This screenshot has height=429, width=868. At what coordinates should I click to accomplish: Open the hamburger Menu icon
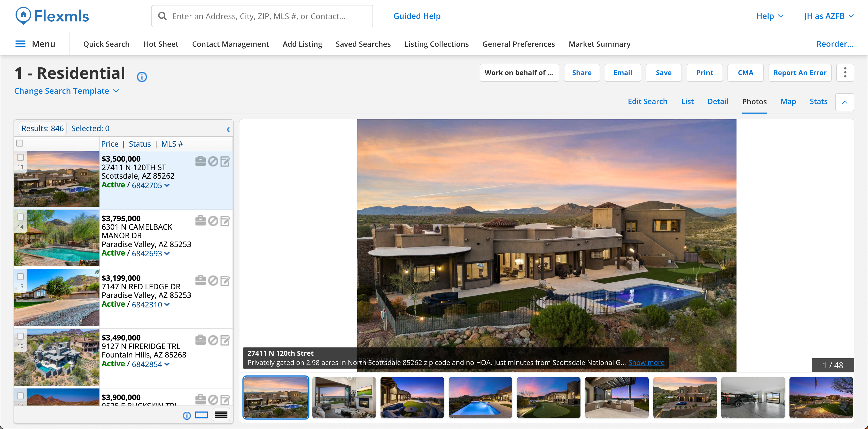click(20, 44)
